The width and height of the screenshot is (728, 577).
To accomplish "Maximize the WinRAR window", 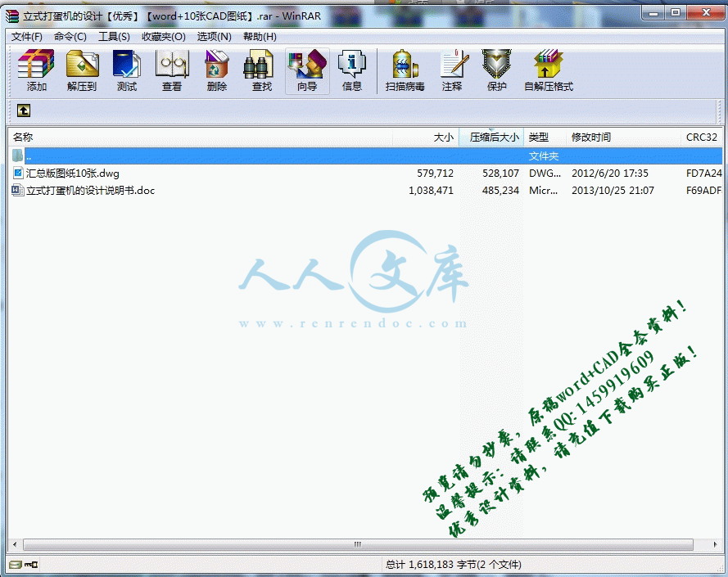I will (676, 13).
